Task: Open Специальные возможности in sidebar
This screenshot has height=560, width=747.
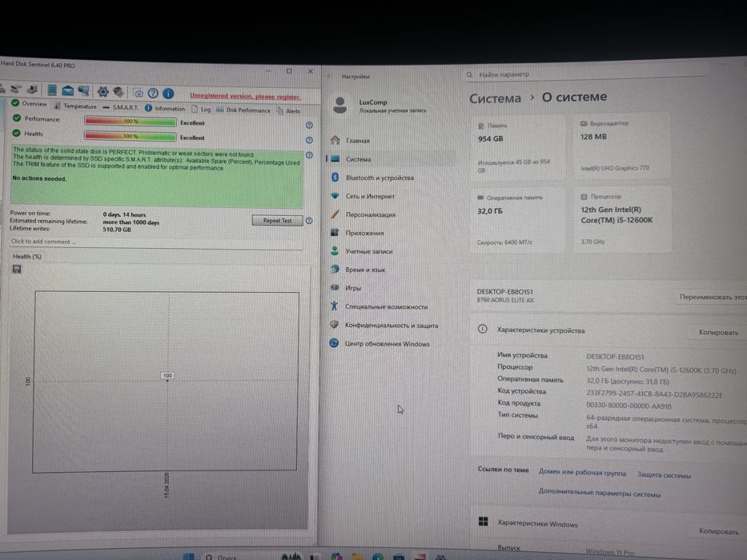Action: [x=391, y=306]
